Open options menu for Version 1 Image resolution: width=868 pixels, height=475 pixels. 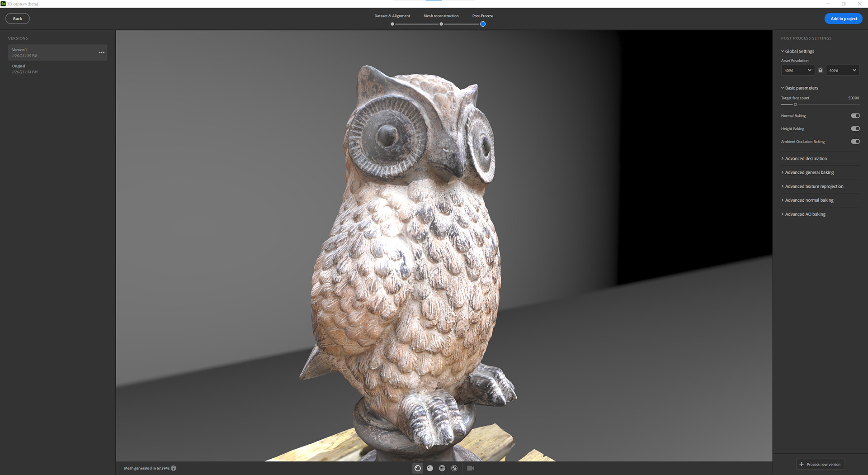[x=102, y=52]
